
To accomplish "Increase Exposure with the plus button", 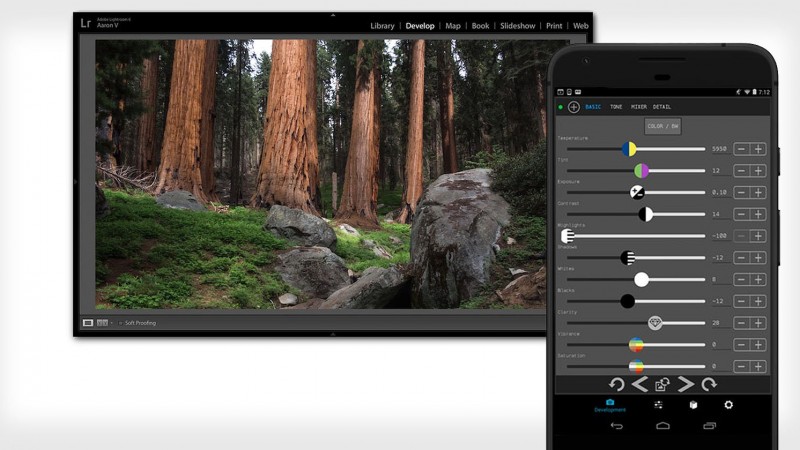I will tap(758, 192).
